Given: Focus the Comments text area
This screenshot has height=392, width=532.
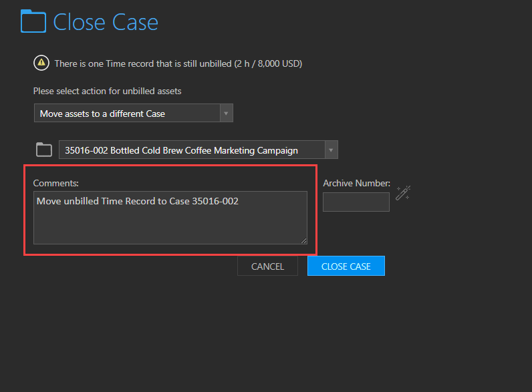Looking at the screenshot, I should (170, 218).
